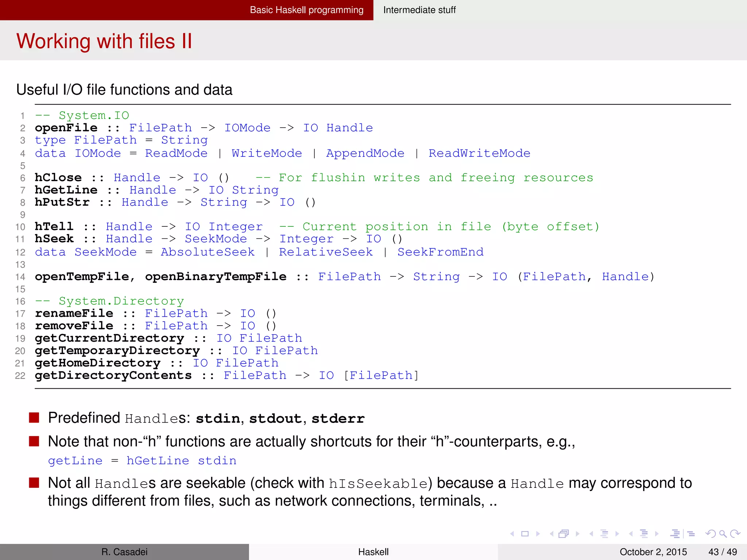This screenshot has height=560, width=747.
Task: Click the Haskell title in footer
Action: [x=373, y=552]
